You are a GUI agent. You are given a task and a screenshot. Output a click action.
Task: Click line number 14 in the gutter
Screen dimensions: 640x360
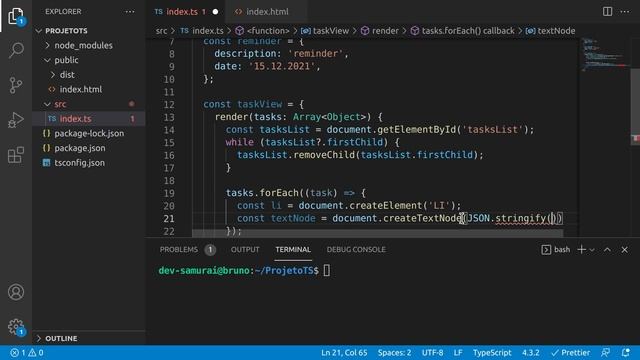pos(169,130)
